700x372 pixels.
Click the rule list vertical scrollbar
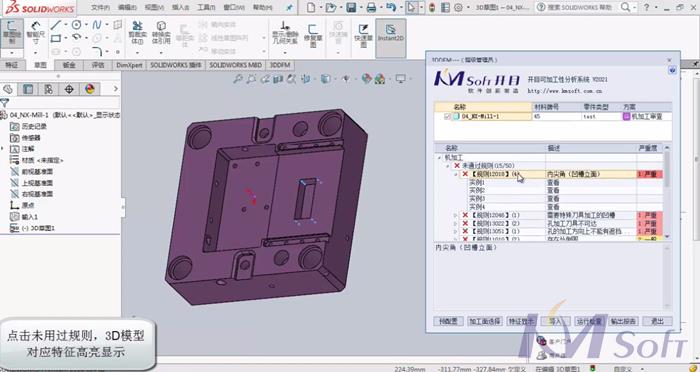pyautogui.click(x=667, y=192)
